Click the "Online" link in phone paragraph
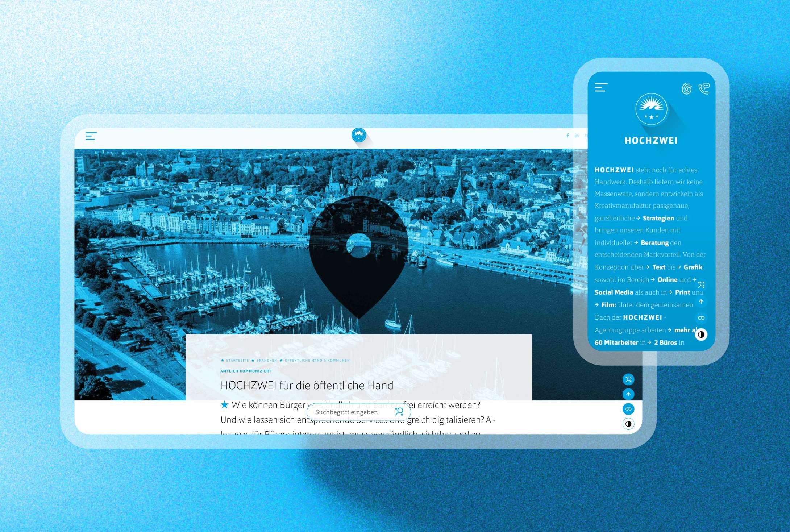790x532 pixels. tap(668, 280)
